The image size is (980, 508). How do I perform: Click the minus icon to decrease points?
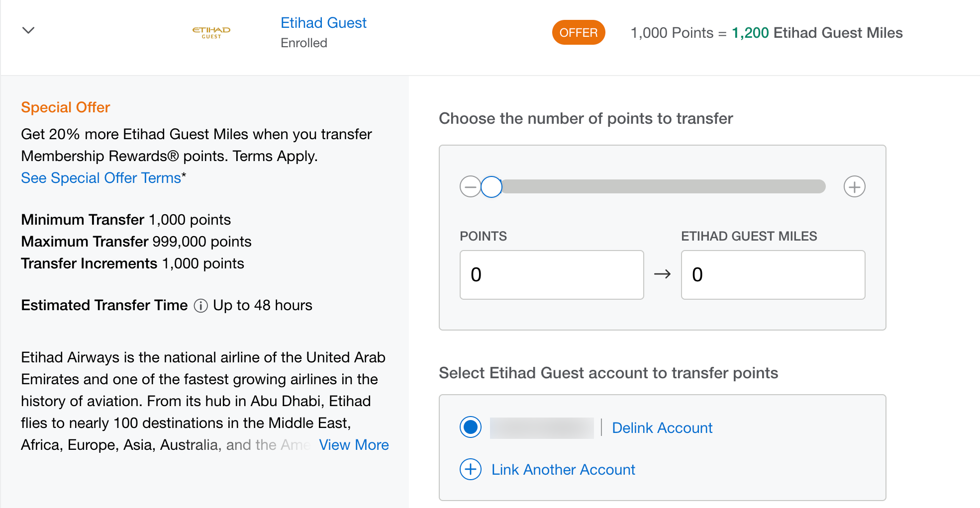(x=470, y=186)
